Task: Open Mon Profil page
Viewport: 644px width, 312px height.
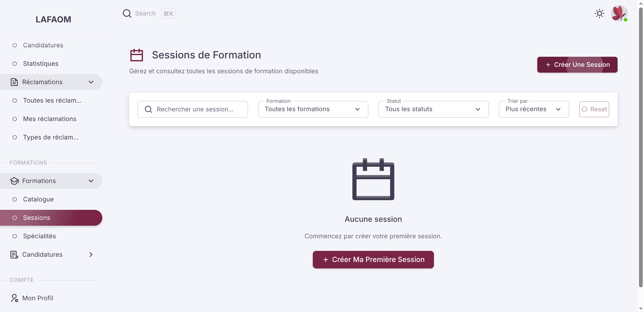Action: (x=51, y=298)
